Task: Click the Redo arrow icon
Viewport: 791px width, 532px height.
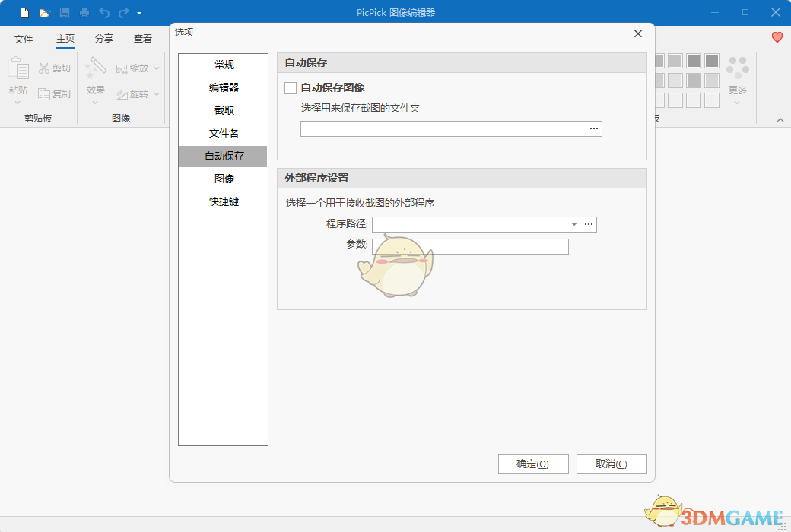Action: pos(123,12)
